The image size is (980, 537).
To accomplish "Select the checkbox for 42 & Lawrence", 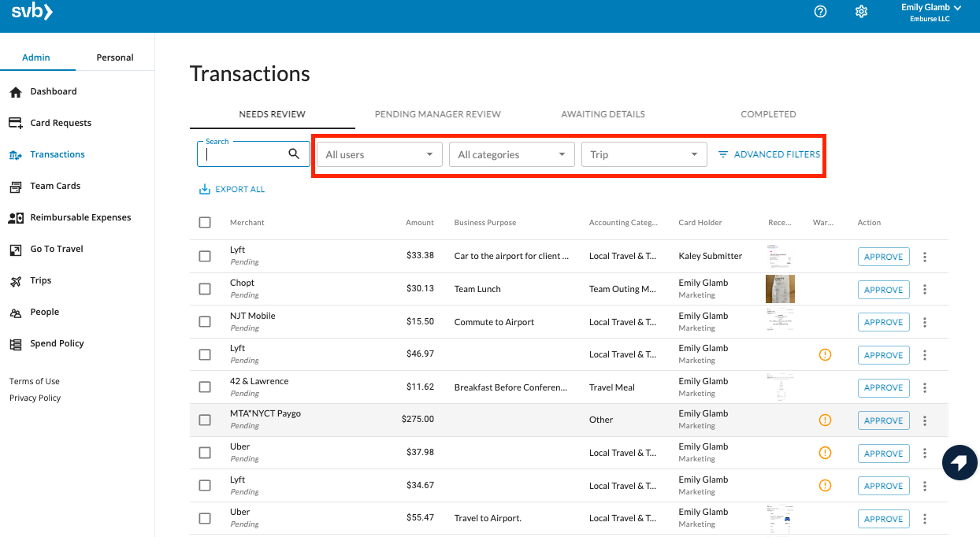I will pos(205,387).
